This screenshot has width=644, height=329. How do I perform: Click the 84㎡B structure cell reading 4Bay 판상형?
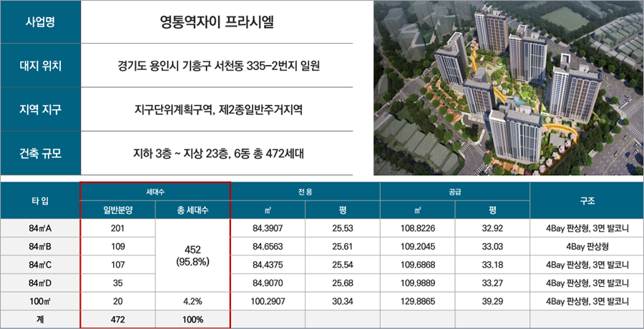tap(587, 247)
